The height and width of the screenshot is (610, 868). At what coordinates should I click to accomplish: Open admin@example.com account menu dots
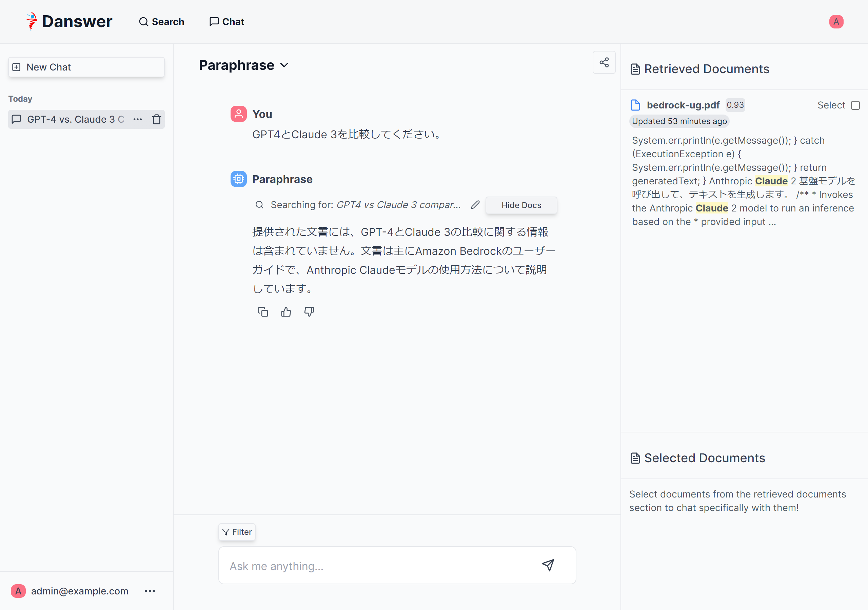click(150, 591)
